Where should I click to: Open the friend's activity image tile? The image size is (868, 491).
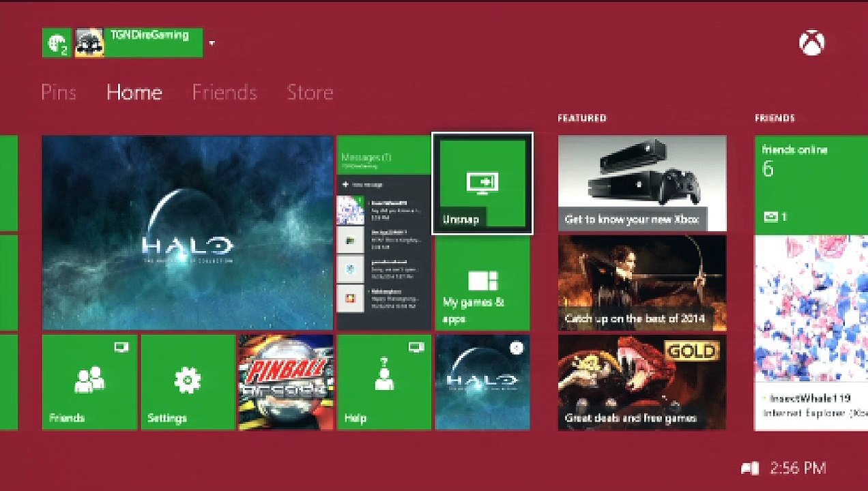pyautogui.click(x=811, y=309)
